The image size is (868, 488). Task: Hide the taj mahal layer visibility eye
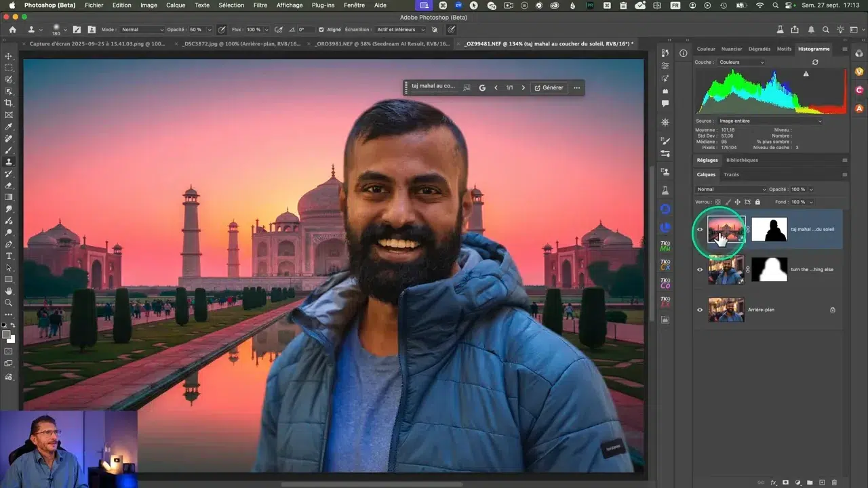700,230
